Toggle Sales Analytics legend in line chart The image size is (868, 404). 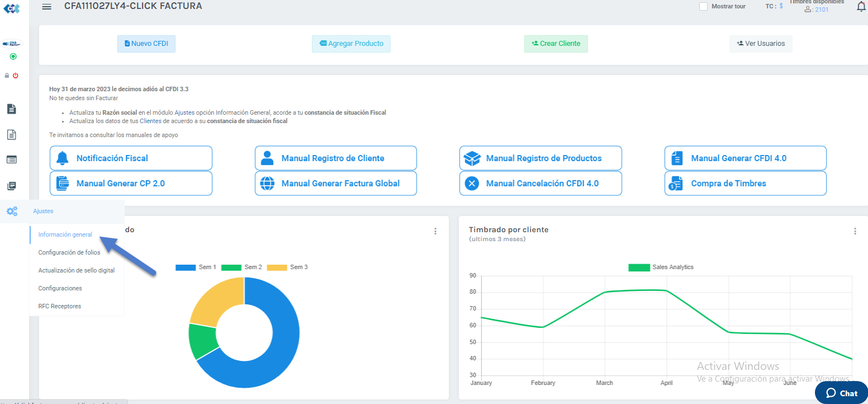coord(661,267)
